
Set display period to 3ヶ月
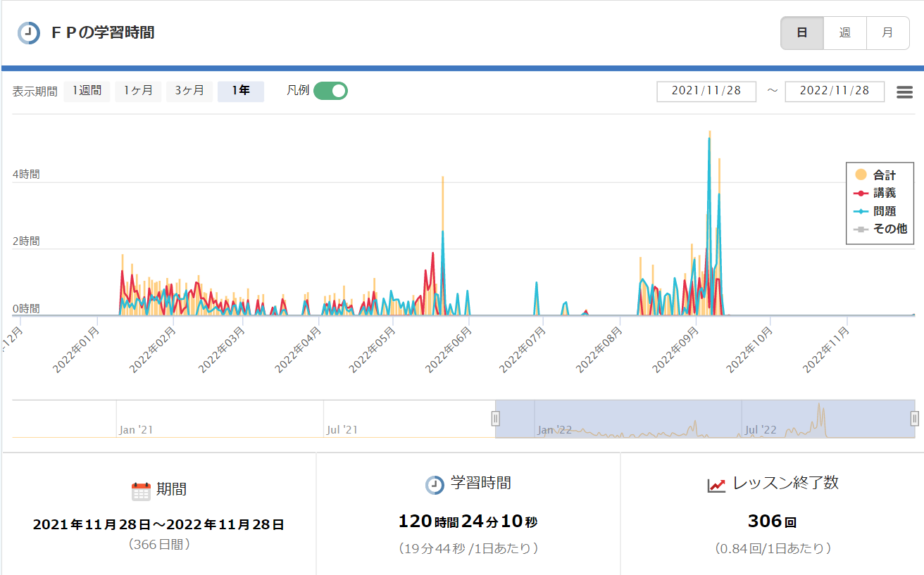tap(189, 91)
